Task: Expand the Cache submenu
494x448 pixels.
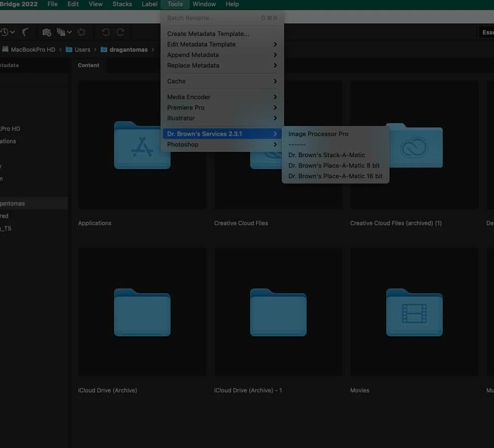Action: click(222, 81)
